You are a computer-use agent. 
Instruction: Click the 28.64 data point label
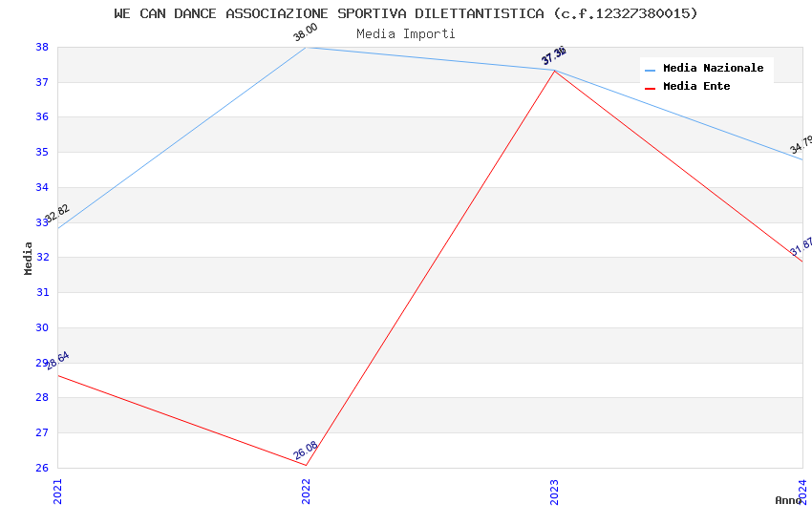point(56,361)
